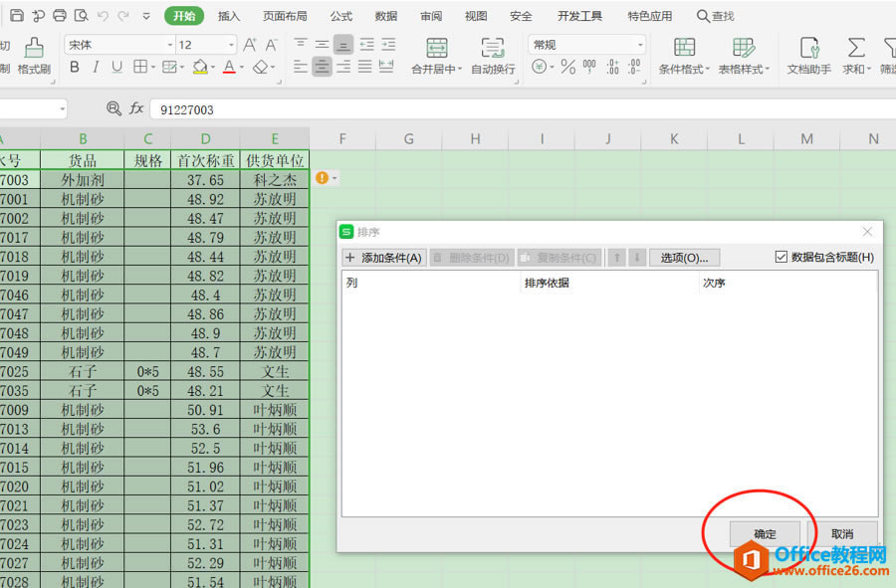Click the cell borders icon
The width and height of the screenshot is (896, 588).
140,67
